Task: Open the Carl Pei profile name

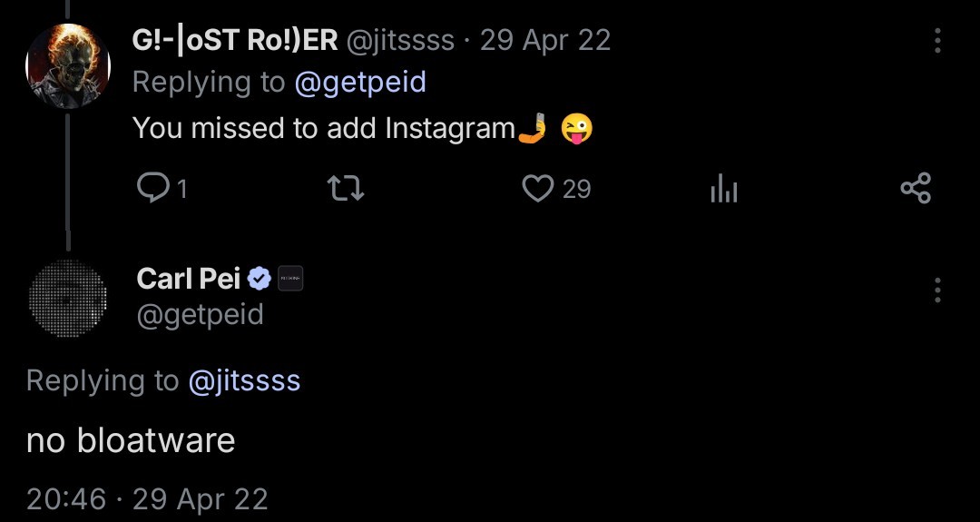Action: click(189, 279)
